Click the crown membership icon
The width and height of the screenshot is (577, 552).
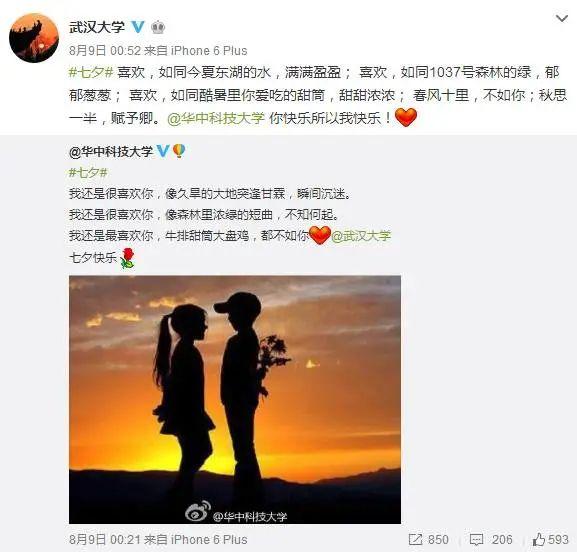(158, 27)
